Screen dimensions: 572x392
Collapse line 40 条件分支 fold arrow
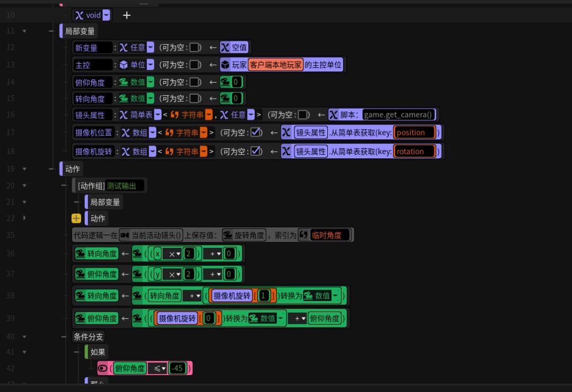(x=24, y=336)
